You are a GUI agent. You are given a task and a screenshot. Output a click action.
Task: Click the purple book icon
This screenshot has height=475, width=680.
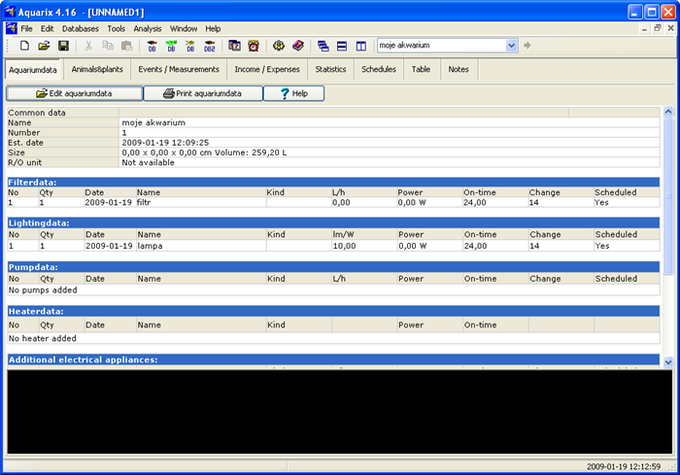point(298,46)
